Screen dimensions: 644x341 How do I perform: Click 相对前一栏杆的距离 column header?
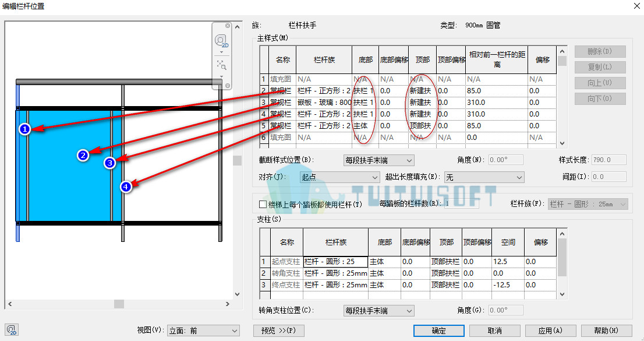(497, 59)
